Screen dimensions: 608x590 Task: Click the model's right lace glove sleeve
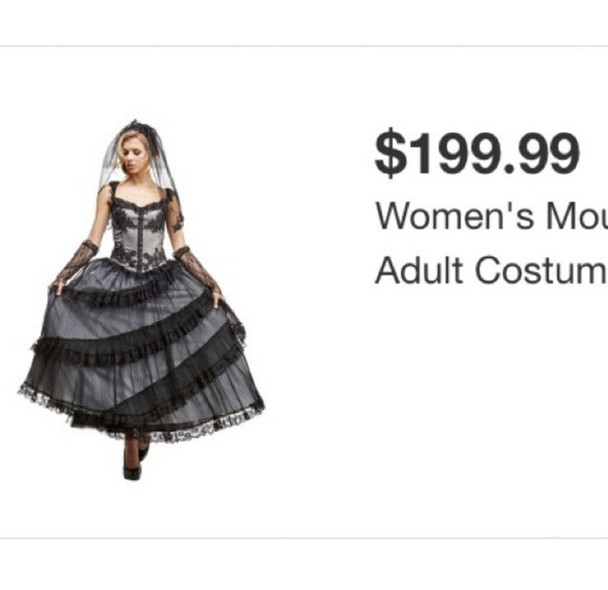point(76,262)
